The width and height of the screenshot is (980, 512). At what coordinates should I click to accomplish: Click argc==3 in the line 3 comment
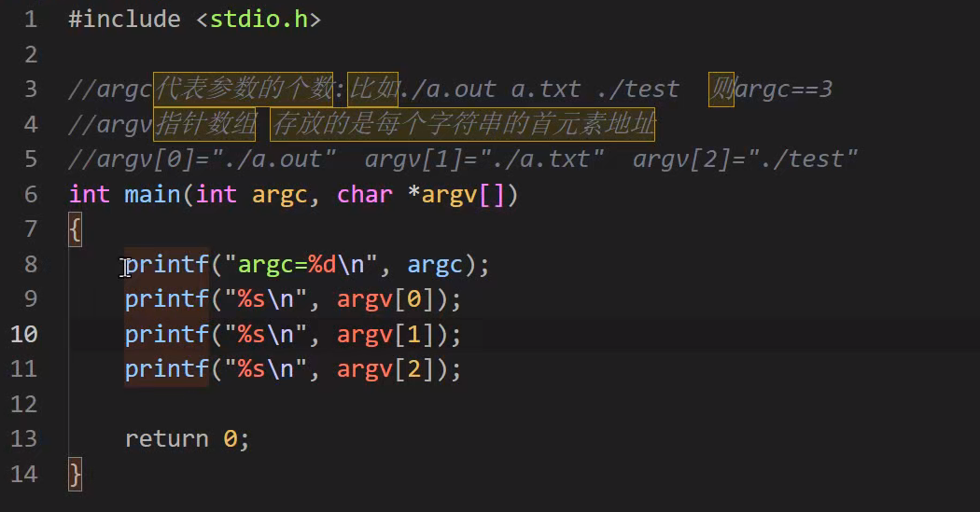784,90
